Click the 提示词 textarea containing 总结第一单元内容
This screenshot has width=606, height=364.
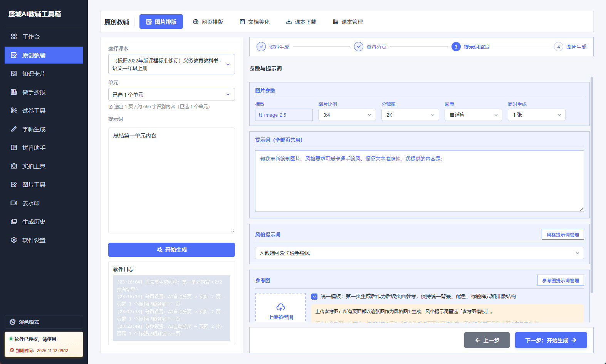point(171,180)
